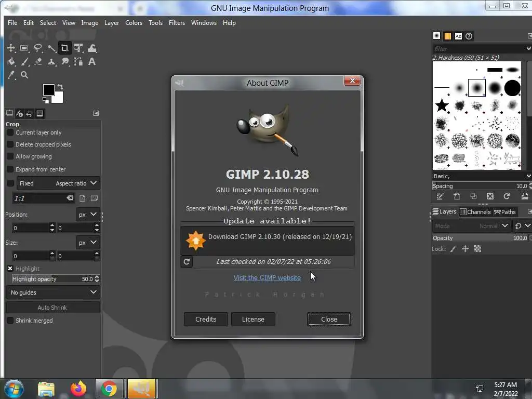
Task: Click the License button
Action: pos(253,320)
